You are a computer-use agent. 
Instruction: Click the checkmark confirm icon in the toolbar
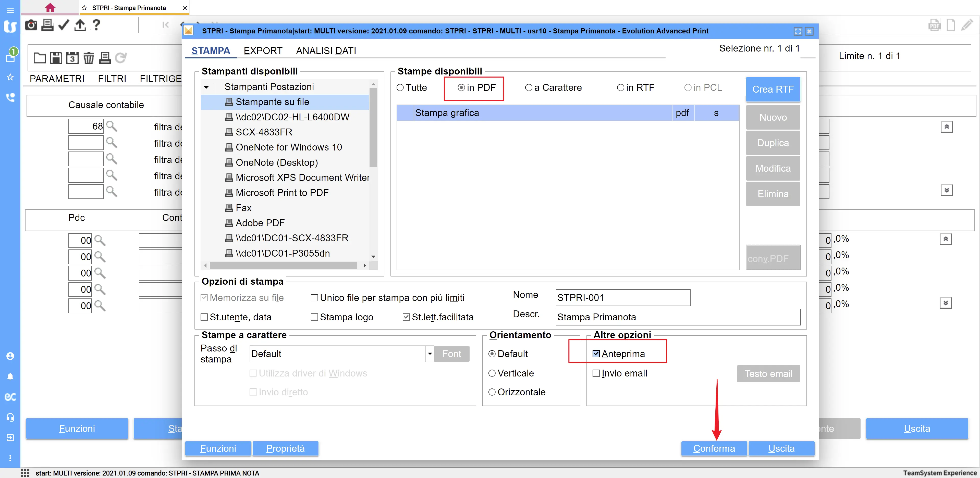pos(64,25)
